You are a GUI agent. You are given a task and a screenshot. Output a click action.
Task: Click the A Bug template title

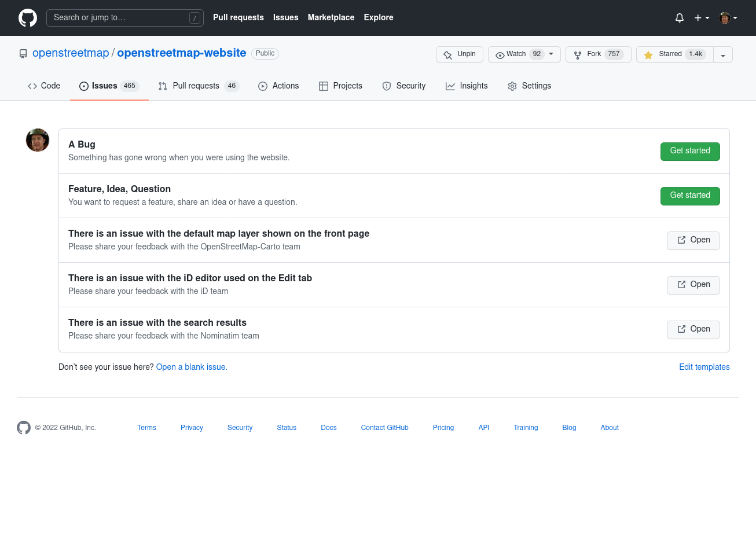pos(82,144)
